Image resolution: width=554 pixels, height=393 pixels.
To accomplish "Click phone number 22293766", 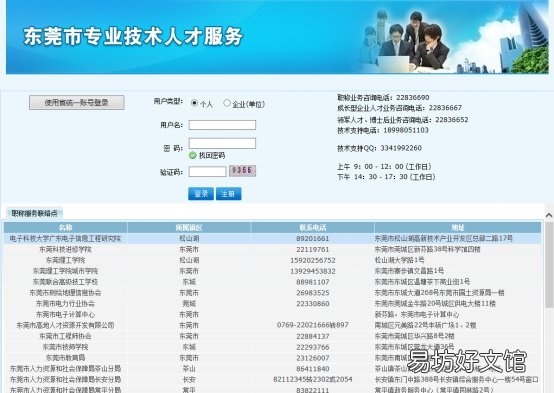I will pos(313,347).
